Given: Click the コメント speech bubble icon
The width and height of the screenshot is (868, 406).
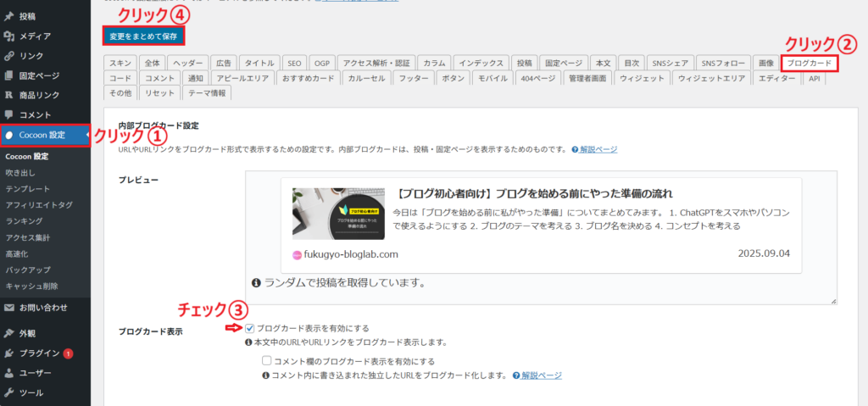Looking at the screenshot, I should (x=9, y=114).
